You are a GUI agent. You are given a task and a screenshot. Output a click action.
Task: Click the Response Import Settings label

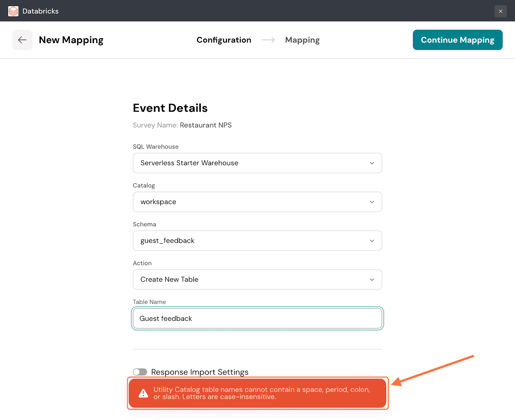pyautogui.click(x=200, y=372)
